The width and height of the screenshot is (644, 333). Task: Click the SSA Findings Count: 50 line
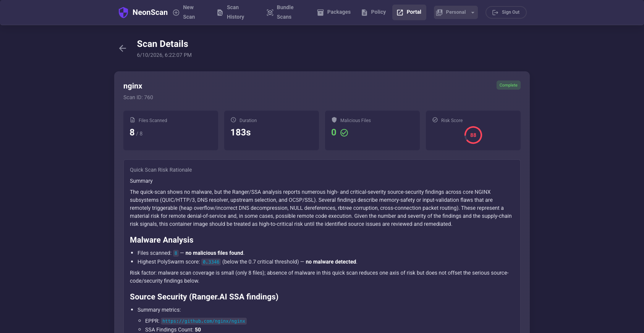(173, 330)
